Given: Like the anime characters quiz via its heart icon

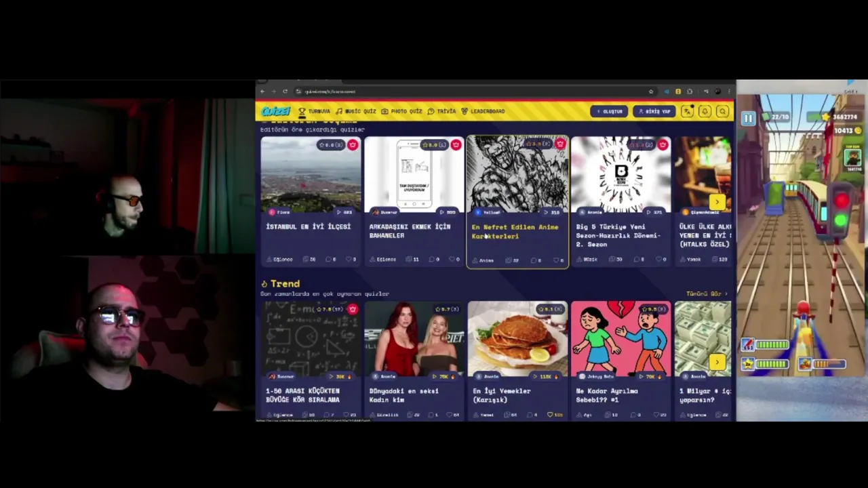Looking at the screenshot, I should pyautogui.click(x=557, y=260).
